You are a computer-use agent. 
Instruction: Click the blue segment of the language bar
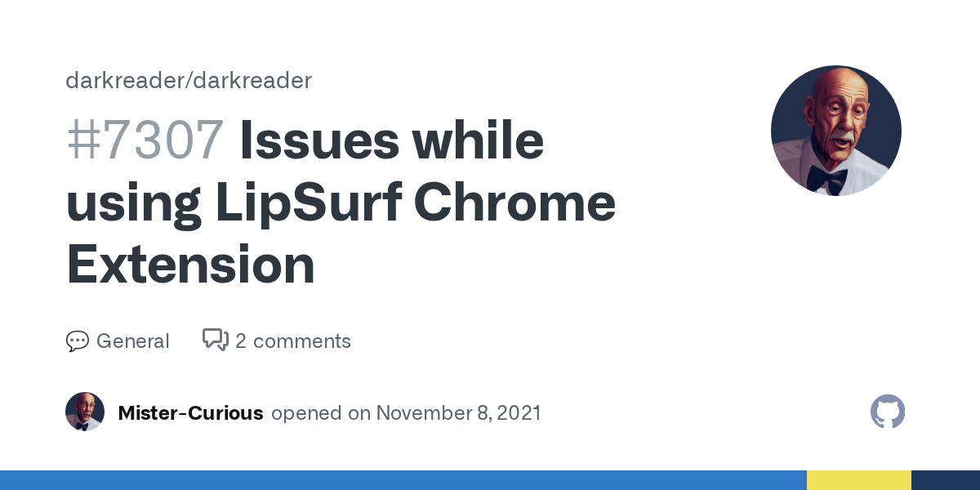point(403,480)
